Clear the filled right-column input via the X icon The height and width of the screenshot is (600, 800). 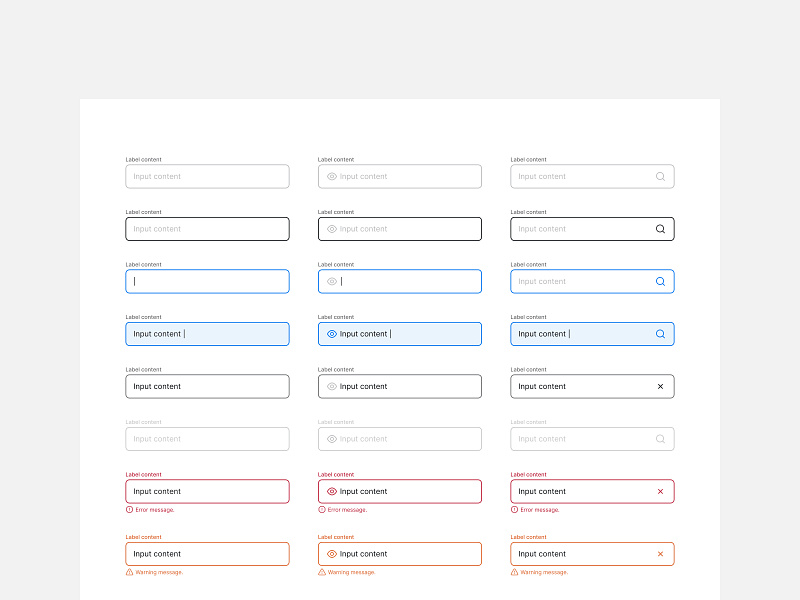pyautogui.click(x=660, y=386)
